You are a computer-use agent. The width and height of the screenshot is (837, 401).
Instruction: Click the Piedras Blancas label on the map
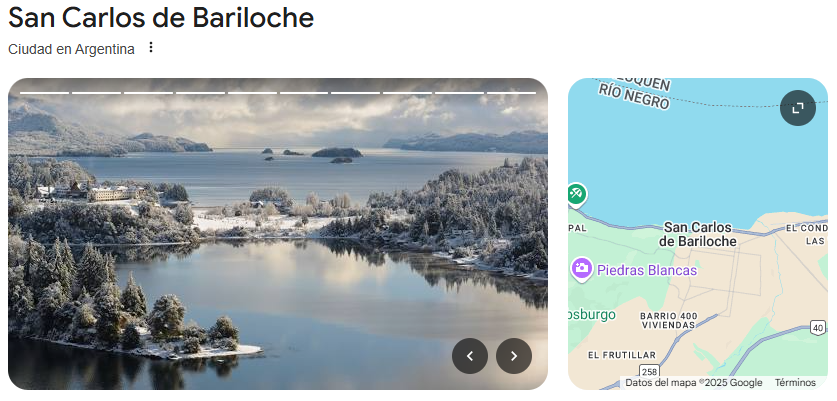click(647, 270)
